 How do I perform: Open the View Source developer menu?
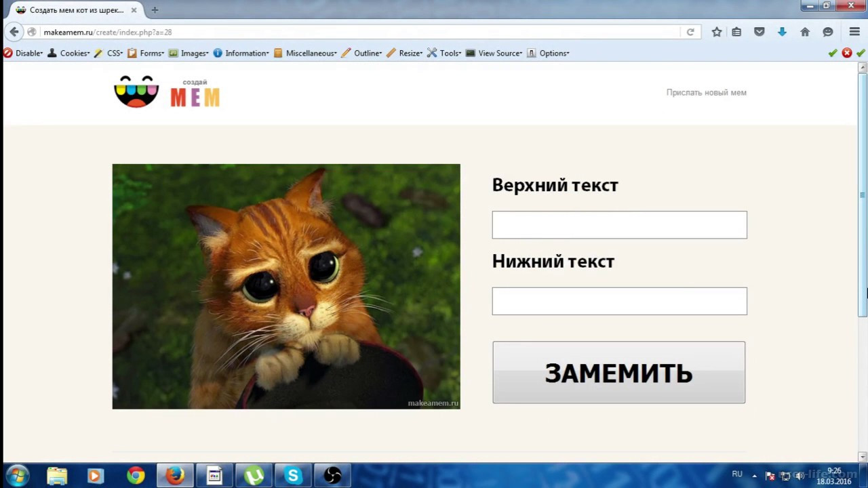(494, 53)
